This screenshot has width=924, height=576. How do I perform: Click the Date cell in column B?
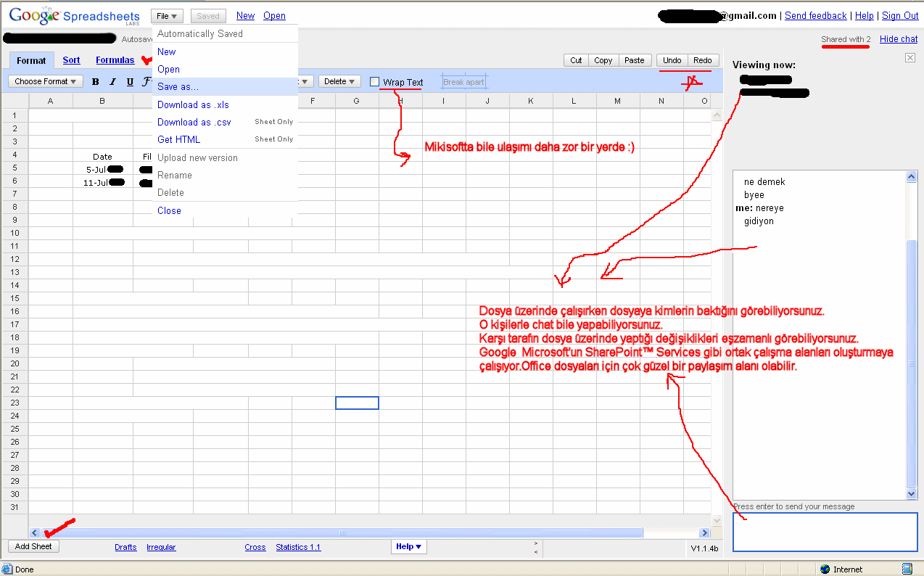[102, 157]
